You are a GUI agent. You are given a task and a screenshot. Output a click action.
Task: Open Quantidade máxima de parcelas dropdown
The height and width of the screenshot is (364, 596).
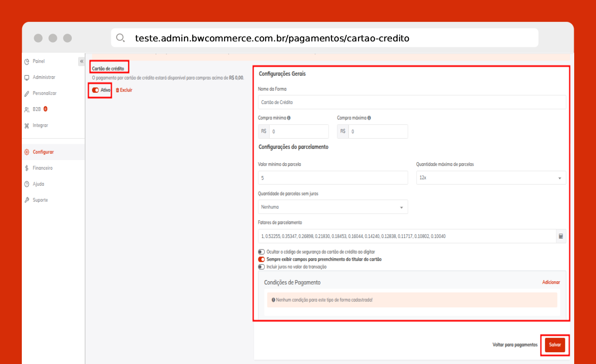[x=491, y=178]
